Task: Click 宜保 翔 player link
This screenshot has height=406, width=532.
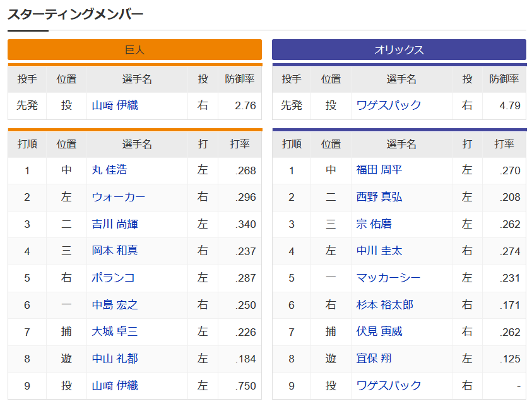Action: 374,359
